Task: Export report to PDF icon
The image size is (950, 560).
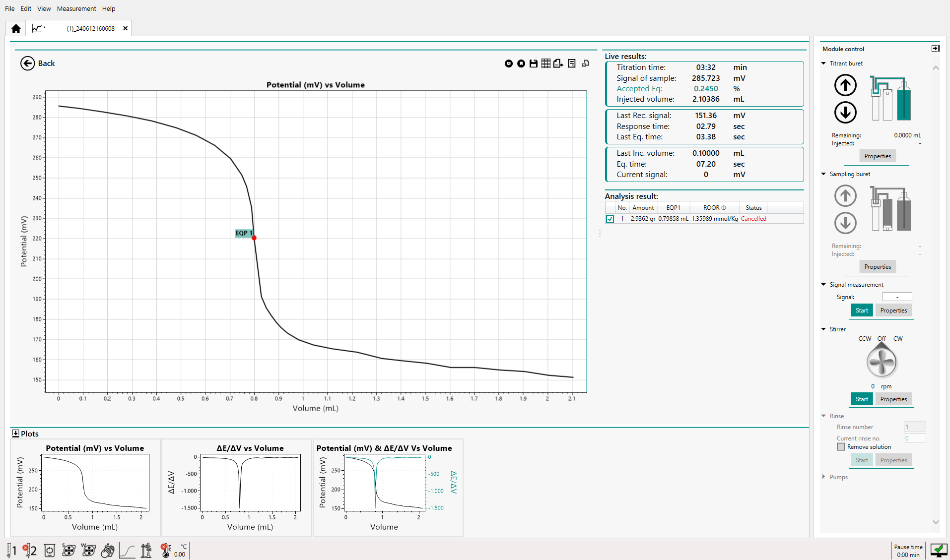Action: (558, 63)
